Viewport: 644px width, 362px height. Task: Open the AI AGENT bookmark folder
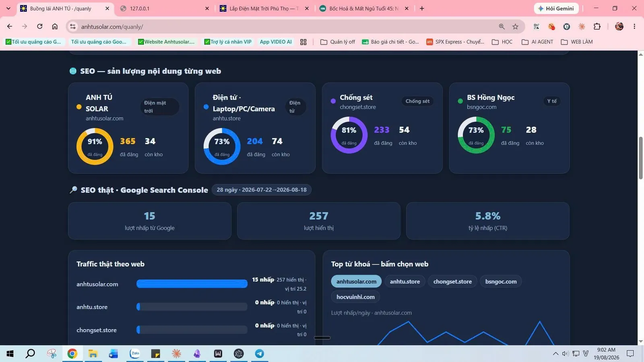pos(537,42)
